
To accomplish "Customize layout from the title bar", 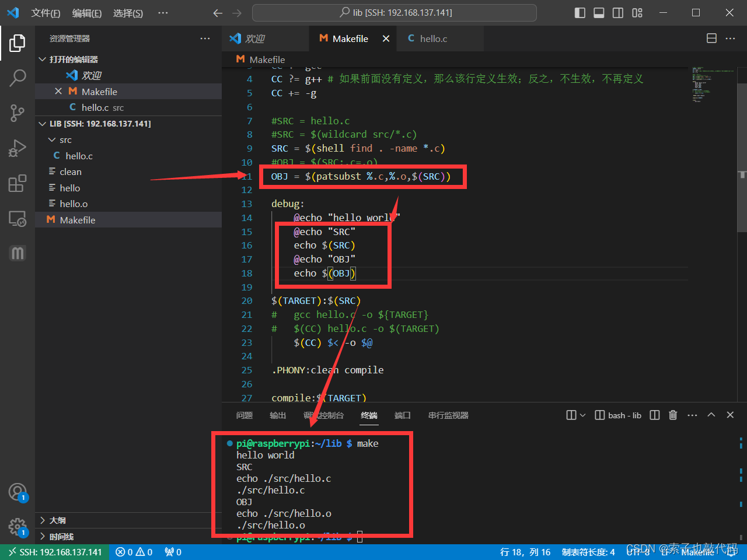I will 637,13.
